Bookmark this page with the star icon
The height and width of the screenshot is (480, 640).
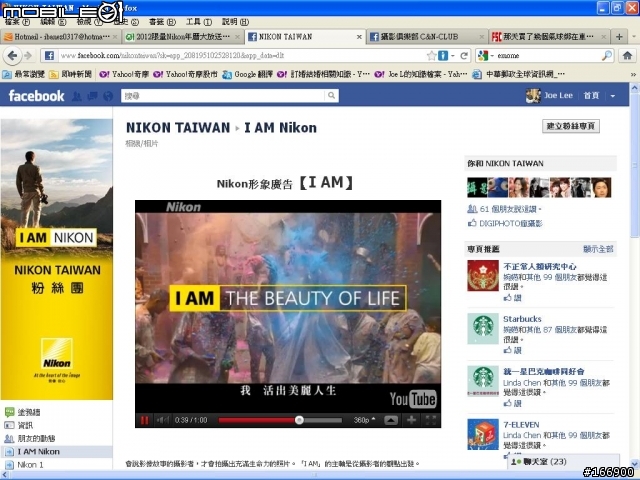click(x=431, y=56)
